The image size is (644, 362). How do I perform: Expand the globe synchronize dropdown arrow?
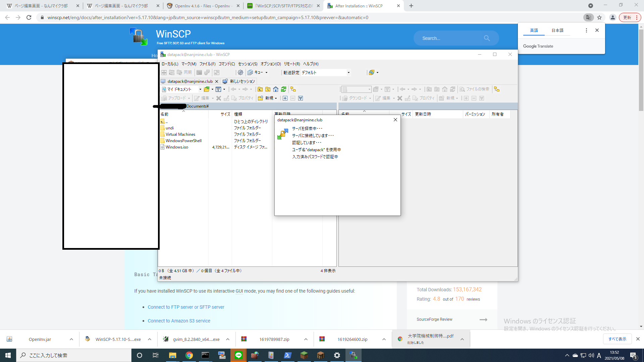378,72
